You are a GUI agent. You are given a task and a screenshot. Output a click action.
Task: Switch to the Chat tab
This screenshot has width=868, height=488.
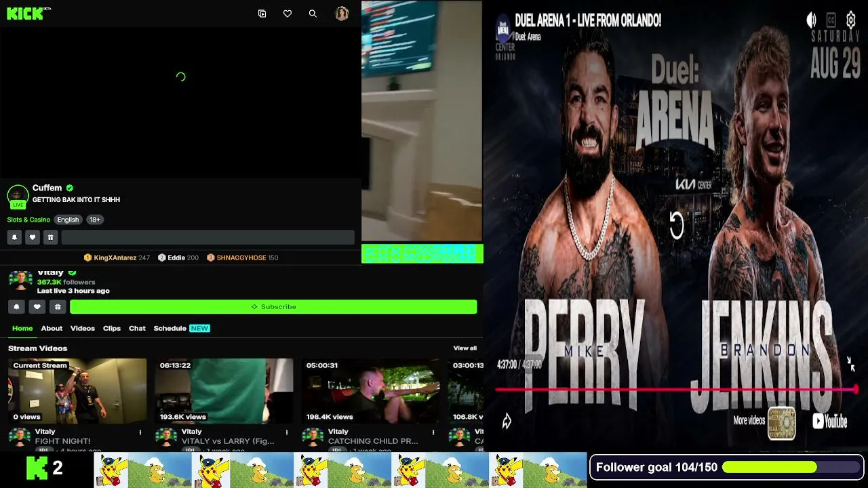pos(137,328)
